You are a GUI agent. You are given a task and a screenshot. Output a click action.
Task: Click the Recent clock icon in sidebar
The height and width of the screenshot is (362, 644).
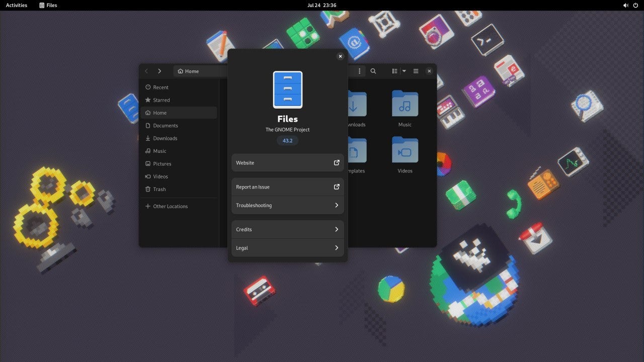tap(148, 87)
